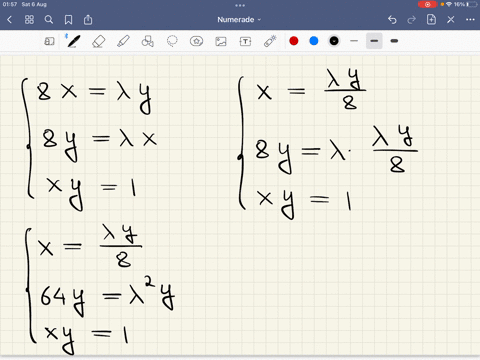
Task: Select the medium stroke width
Action: coord(374,41)
